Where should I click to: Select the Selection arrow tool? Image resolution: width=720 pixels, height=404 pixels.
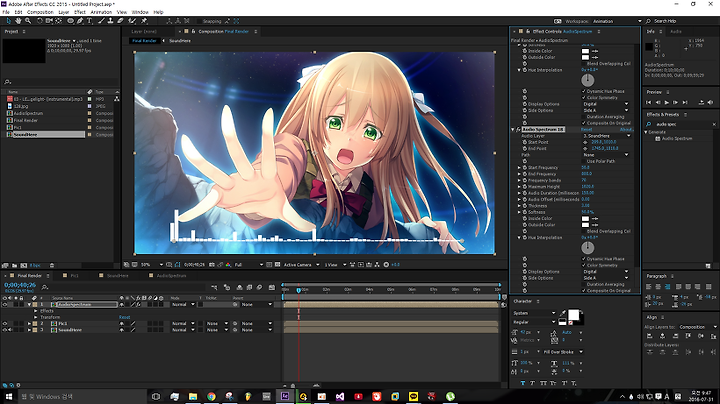point(8,21)
